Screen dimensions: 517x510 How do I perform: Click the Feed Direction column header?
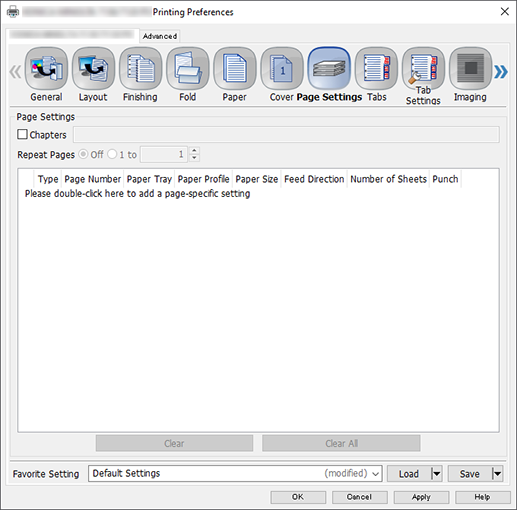tap(314, 179)
